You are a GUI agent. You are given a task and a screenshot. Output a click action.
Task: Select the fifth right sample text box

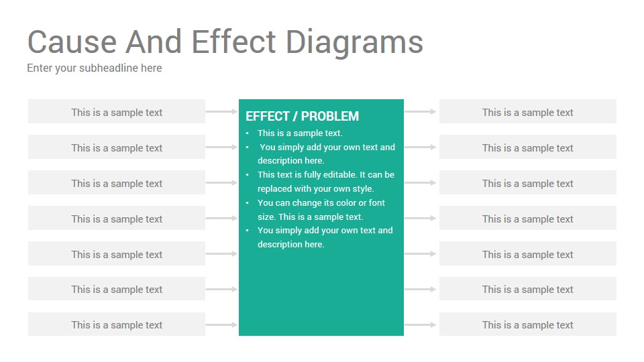tap(528, 253)
